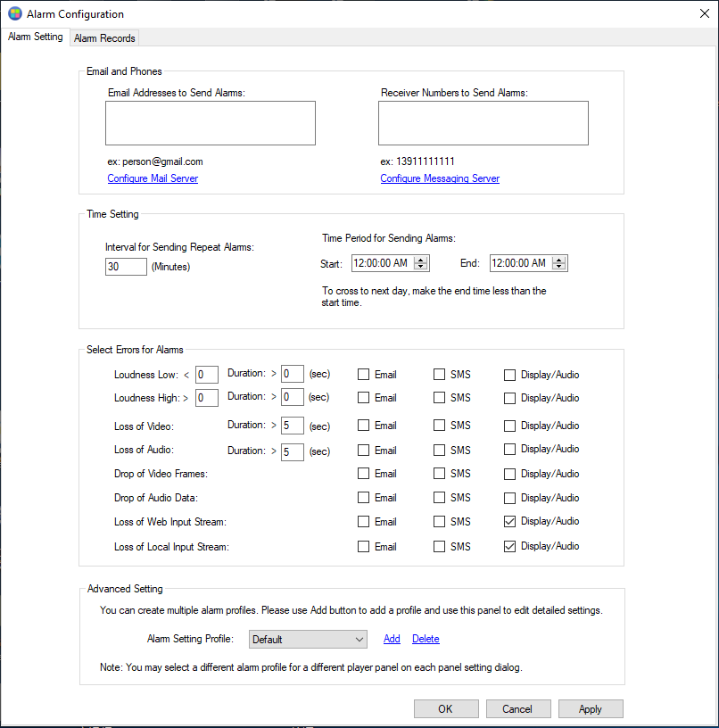Screen dimensions: 719x728
Task: Enable Email for Drop of Audio Data
Action: 363,498
